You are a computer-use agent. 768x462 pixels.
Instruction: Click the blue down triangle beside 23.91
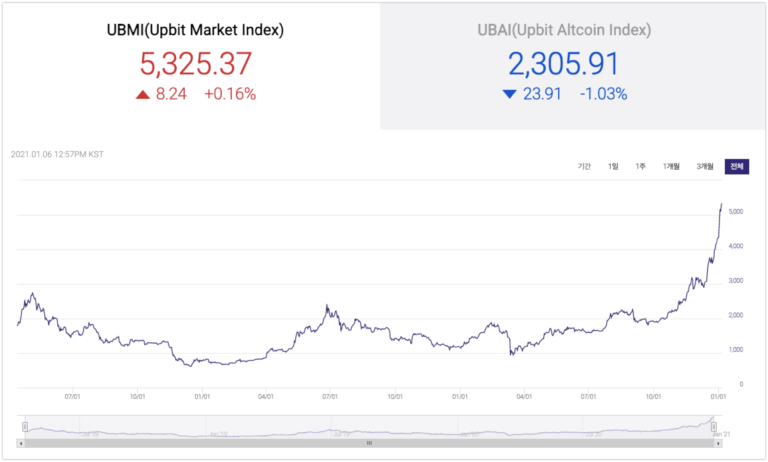(x=509, y=94)
